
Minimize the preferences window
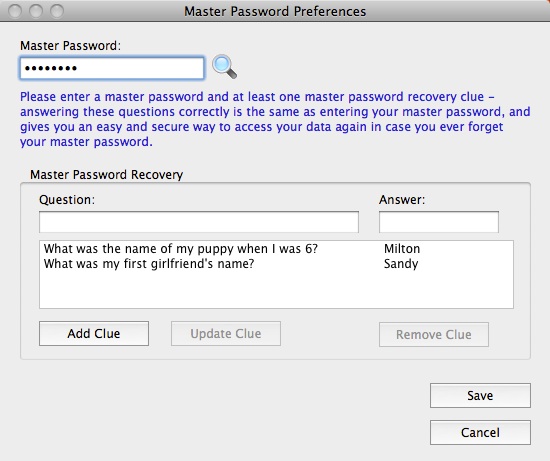coord(36,11)
